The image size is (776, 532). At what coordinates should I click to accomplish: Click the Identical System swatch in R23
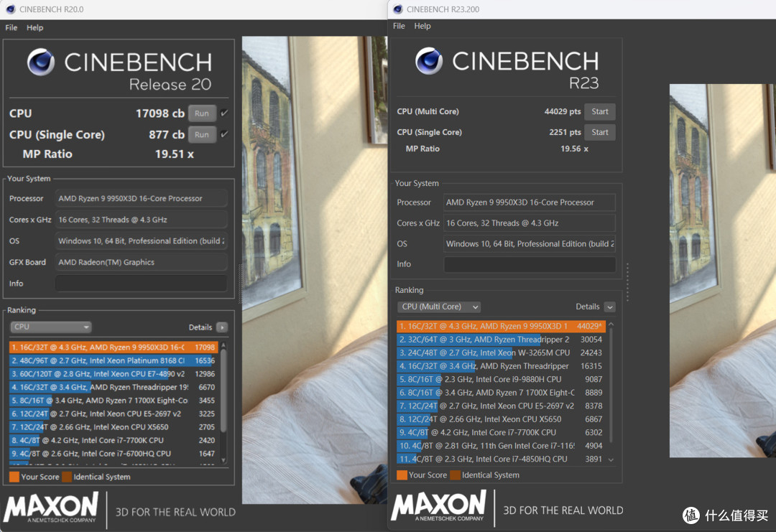(455, 475)
